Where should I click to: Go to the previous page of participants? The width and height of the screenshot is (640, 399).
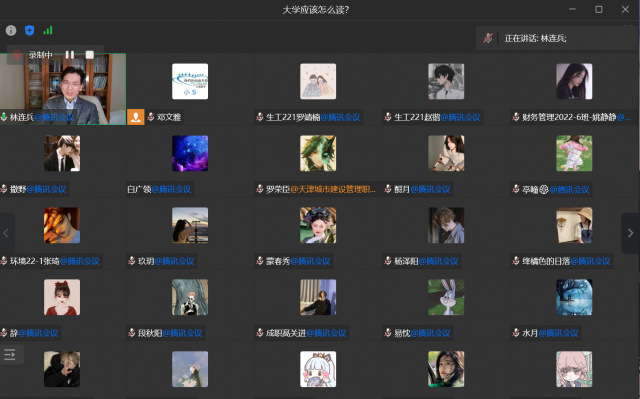6,233
